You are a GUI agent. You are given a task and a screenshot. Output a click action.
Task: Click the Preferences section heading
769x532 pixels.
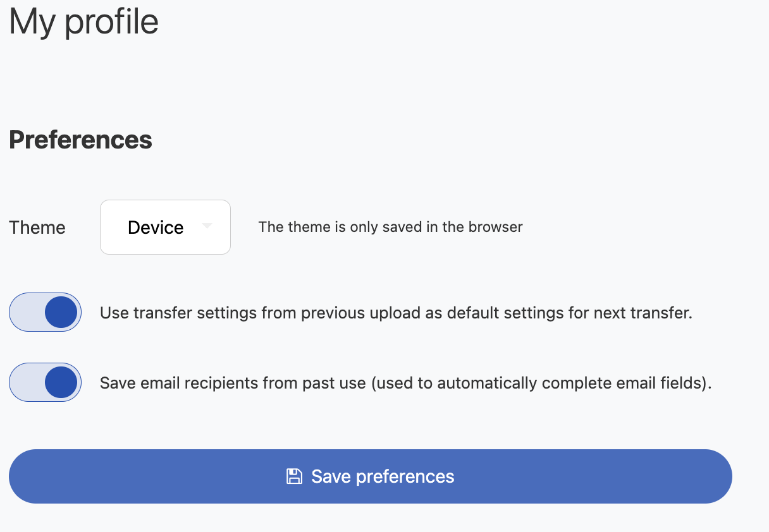[x=80, y=140]
